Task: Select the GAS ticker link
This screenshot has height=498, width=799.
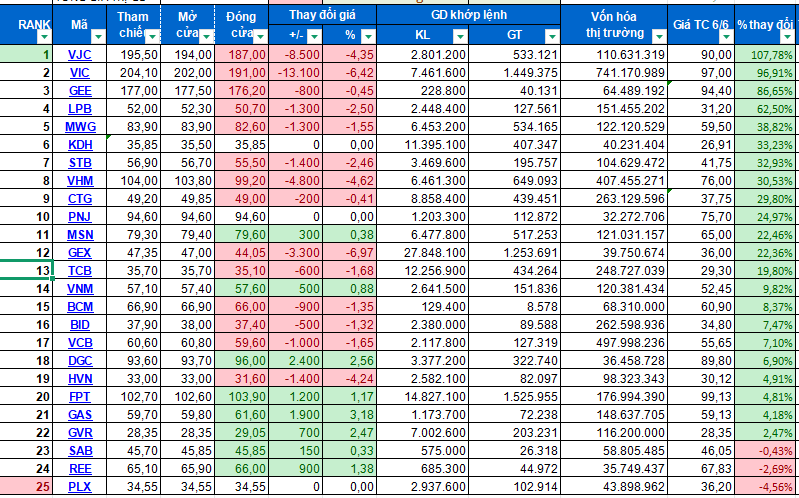Action: [x=80, y=415]
